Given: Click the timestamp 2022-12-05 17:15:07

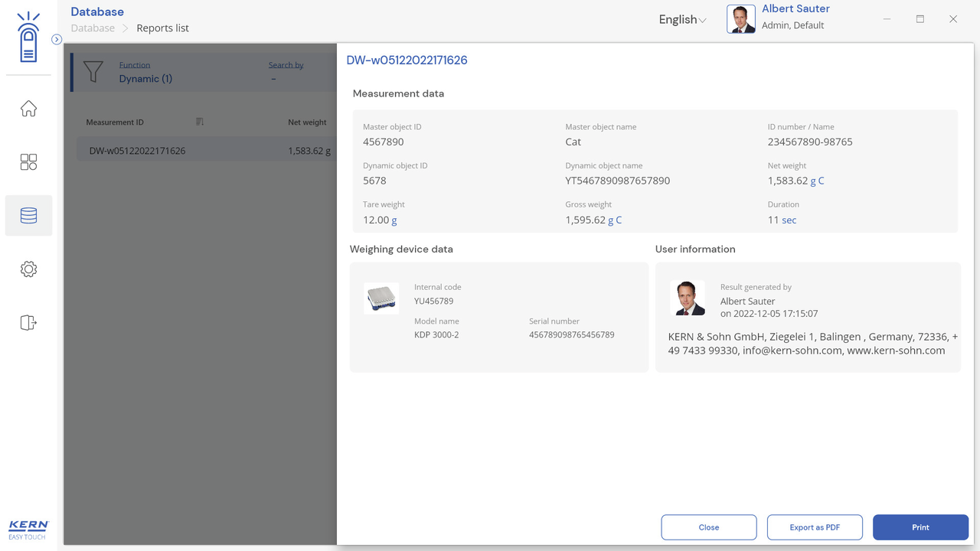Looking at the screenshot, I should pos(776,314).
